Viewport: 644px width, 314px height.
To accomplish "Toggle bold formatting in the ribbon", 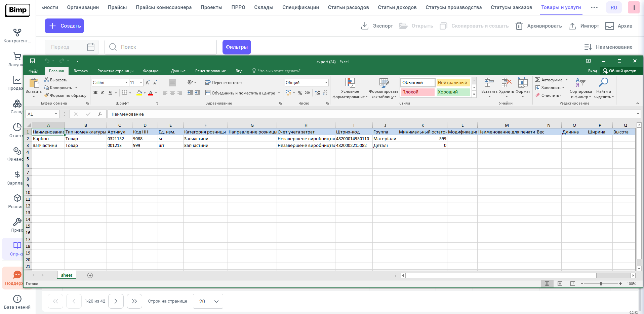I will (x=95, y=93).
